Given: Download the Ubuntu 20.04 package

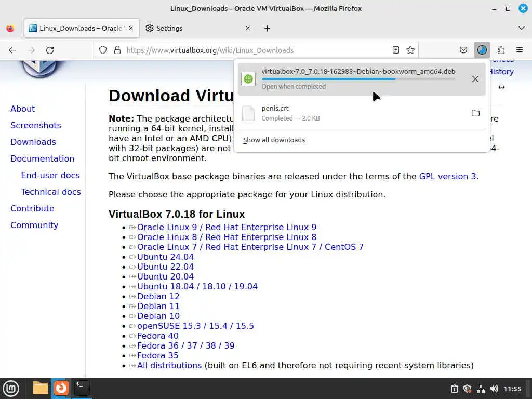Looking at the screenshot, I should [165, 276].
